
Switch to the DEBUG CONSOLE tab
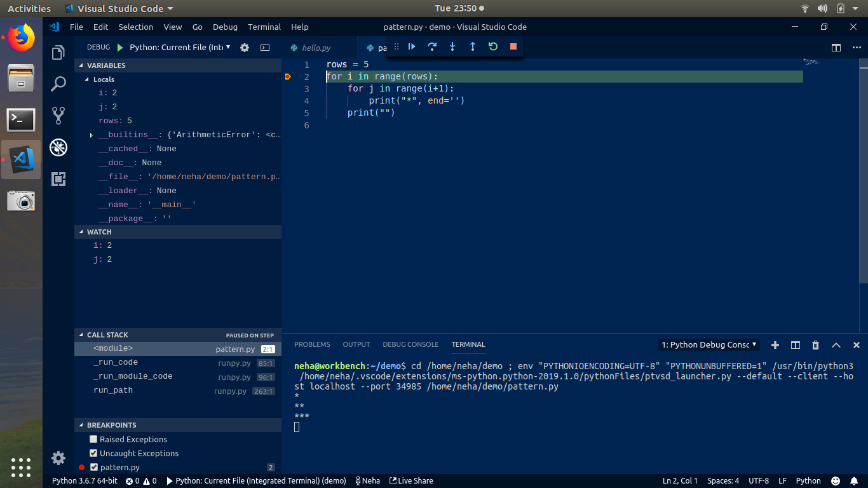point(410,344)
